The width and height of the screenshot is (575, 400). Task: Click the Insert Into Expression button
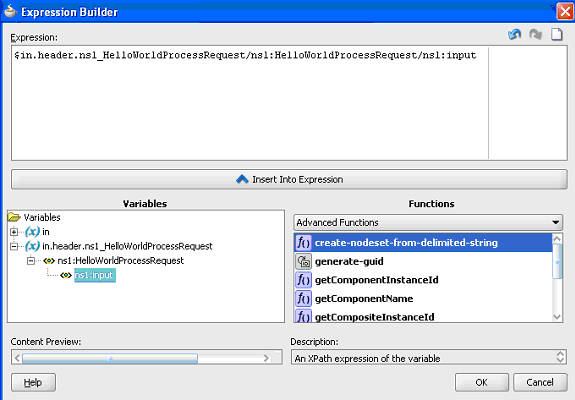[289, 179]
